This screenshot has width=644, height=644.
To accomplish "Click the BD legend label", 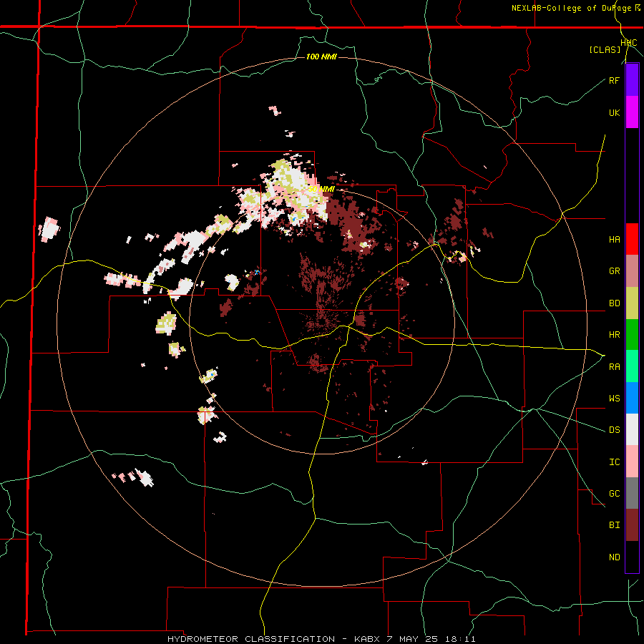I will click(x=614, y=303).
